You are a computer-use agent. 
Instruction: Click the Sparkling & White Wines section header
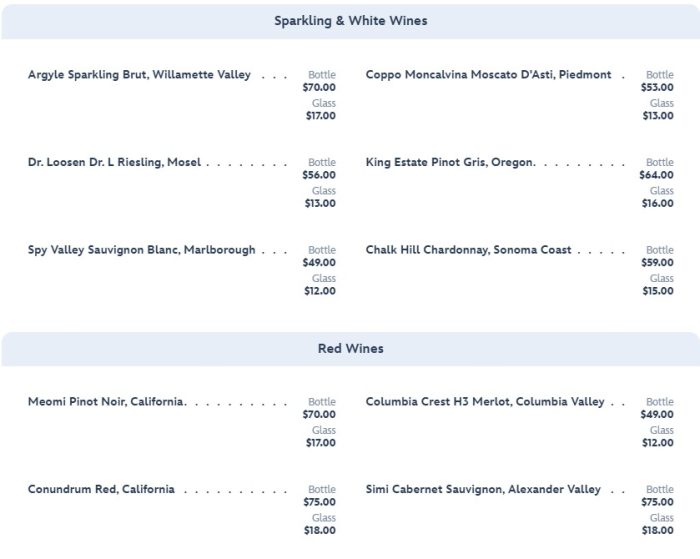coord(350,21)
